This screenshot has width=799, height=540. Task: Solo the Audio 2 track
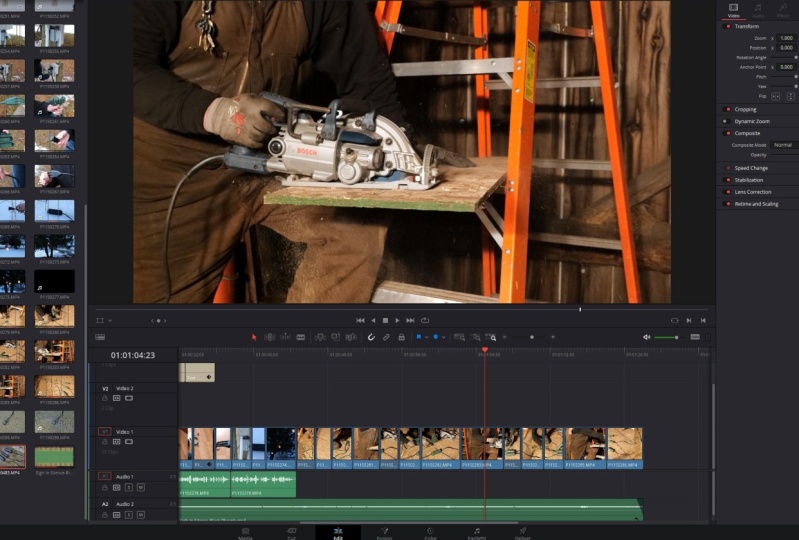pos(129,515)
